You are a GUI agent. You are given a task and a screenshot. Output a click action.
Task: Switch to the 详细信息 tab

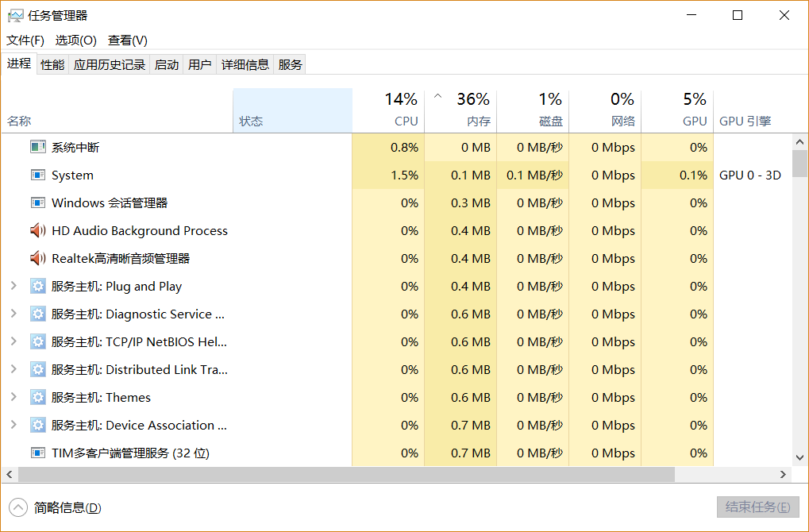click(x=245, y=64)
